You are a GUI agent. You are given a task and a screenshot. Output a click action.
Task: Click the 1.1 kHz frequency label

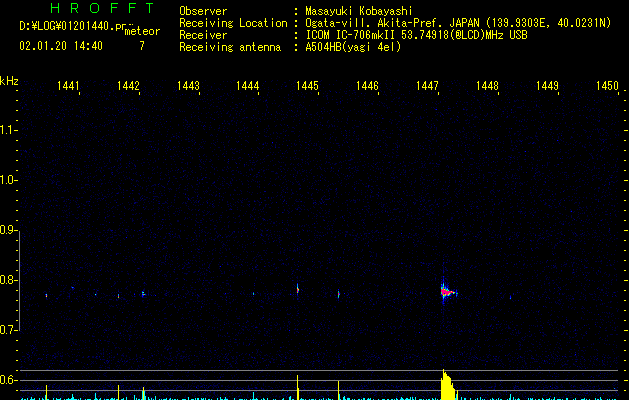8,130
